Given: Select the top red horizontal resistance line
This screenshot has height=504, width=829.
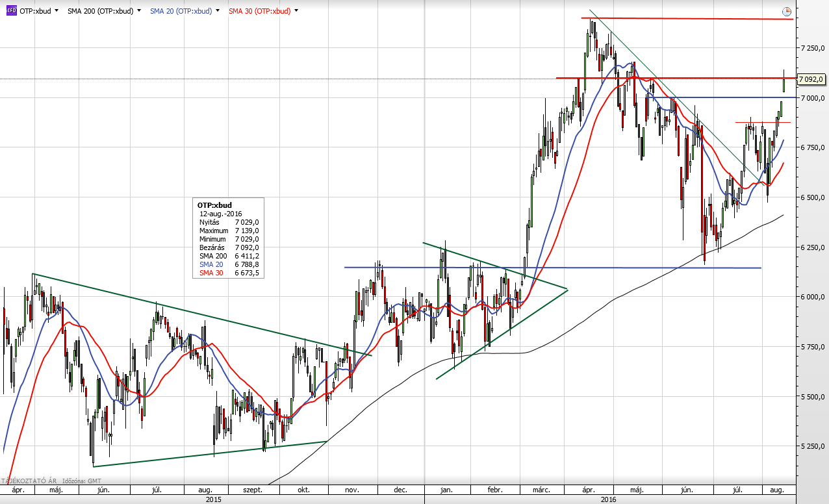Looking at the screenshot, I should click(682, 19).
